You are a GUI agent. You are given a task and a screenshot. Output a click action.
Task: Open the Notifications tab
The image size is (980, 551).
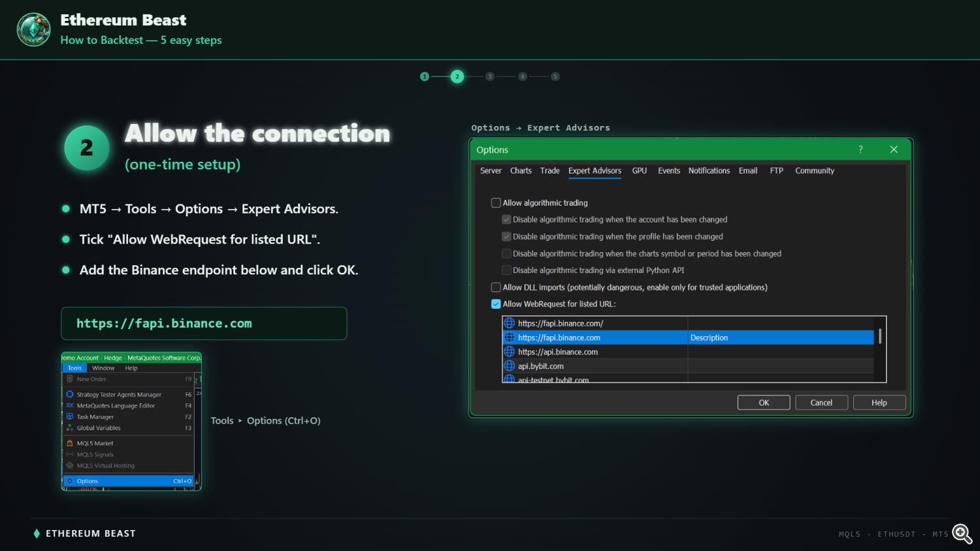point(709,171)
